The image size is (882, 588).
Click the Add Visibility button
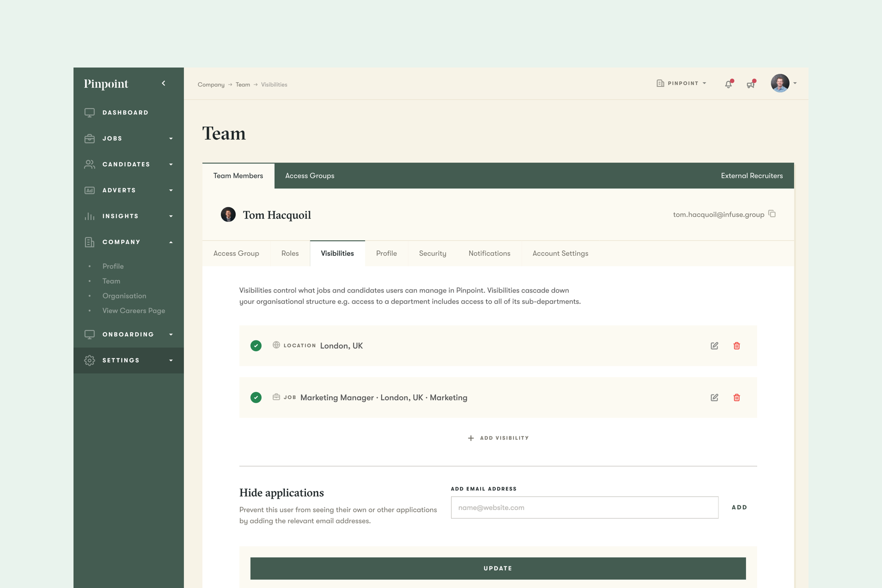coord(498,438)
